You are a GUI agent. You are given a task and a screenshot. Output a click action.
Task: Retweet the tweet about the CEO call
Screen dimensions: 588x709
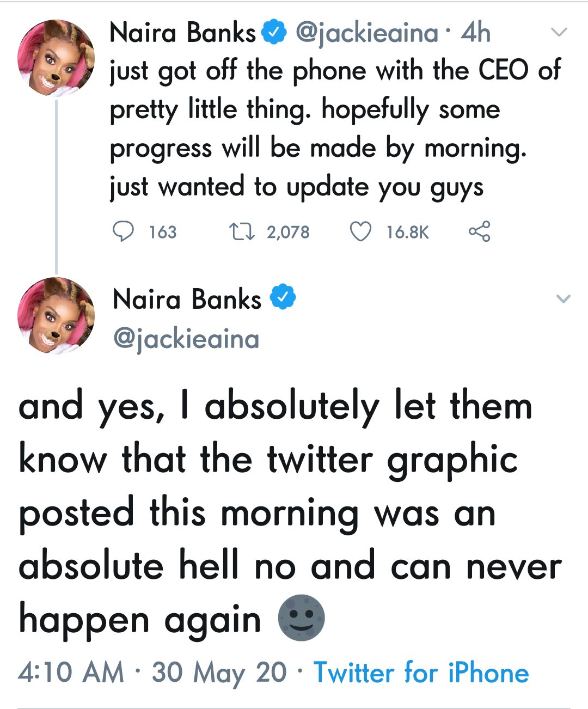click(241, 232)
